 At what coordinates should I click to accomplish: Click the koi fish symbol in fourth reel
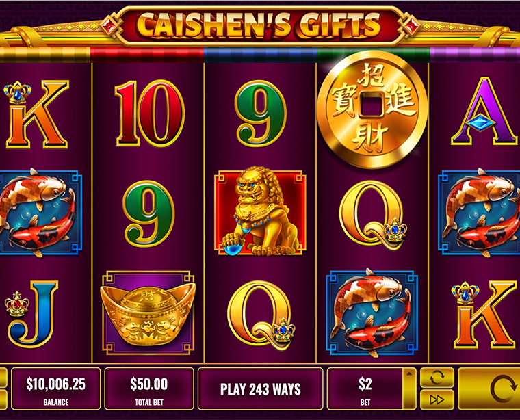372,313
